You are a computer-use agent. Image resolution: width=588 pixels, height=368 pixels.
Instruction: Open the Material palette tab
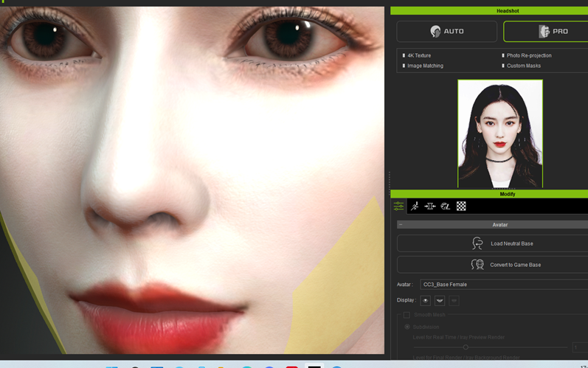(x=446, y=206)
